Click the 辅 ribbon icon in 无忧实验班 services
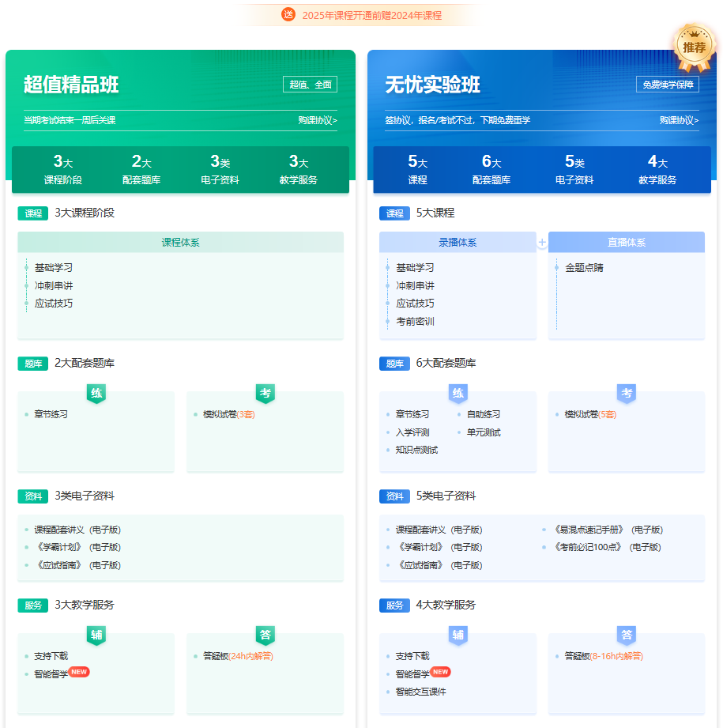 point(458,635)
